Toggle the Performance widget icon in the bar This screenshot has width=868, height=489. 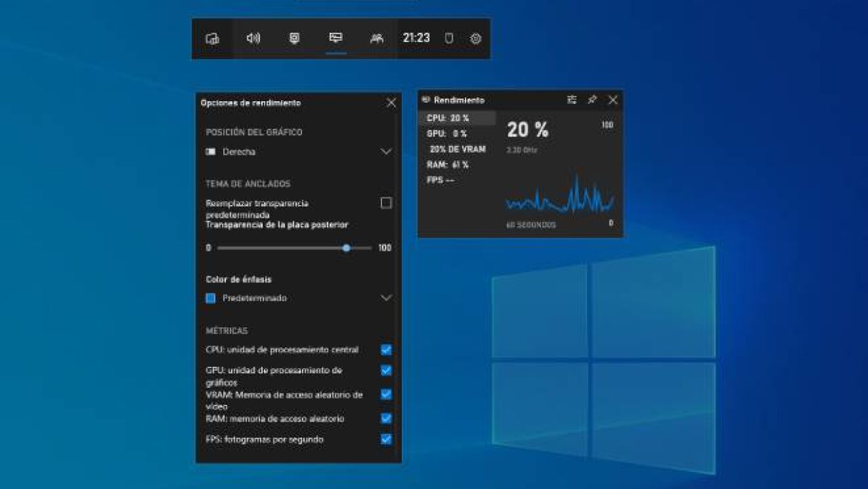click(x=335, y=39)
